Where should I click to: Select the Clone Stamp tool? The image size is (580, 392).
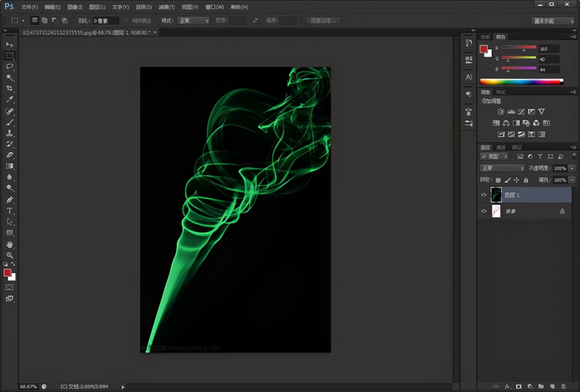9,133
